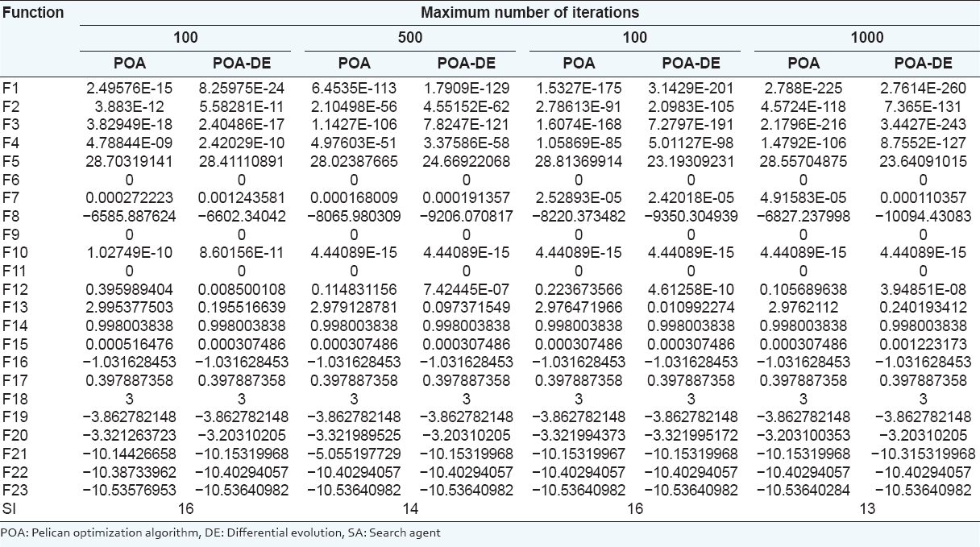Select the 1000 iterations column header
This screenshot has height=547, width=980.
(x=867, y=37)
